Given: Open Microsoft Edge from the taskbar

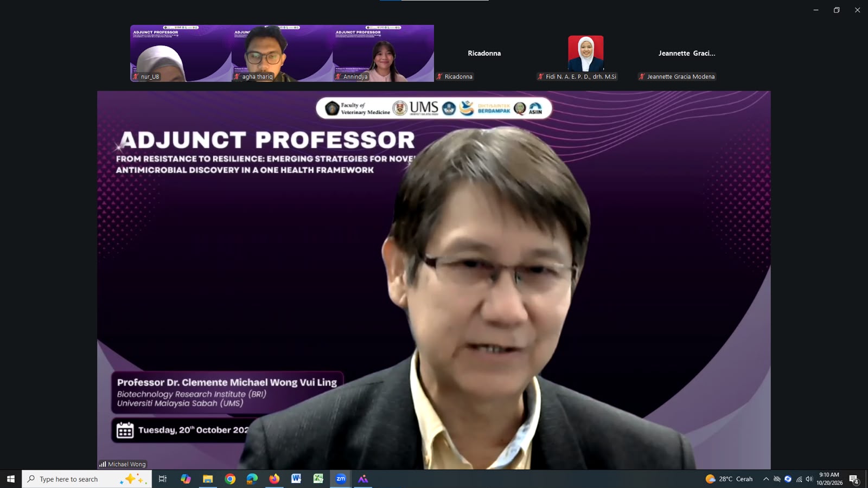Looking at the screenshot, I should 252,479.
